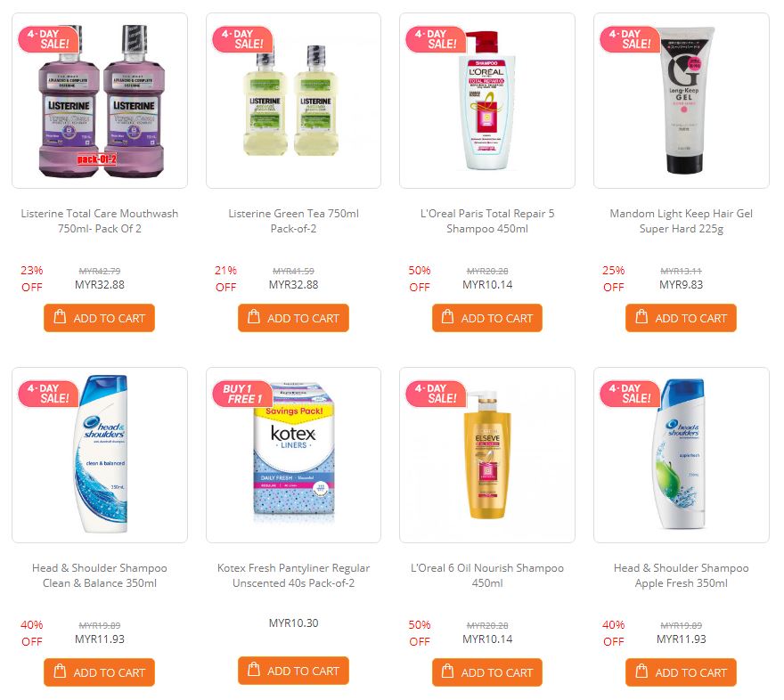View L'Oreal Total Repair 5 Shampoo image
The image size is (784, 700).
(487, 101)
